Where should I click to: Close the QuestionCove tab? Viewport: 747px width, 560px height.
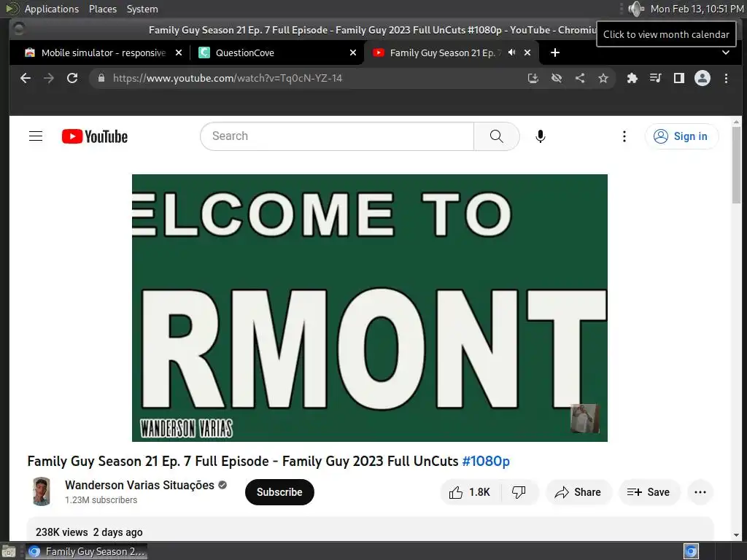pyautogui.click(x=353, y=52)
